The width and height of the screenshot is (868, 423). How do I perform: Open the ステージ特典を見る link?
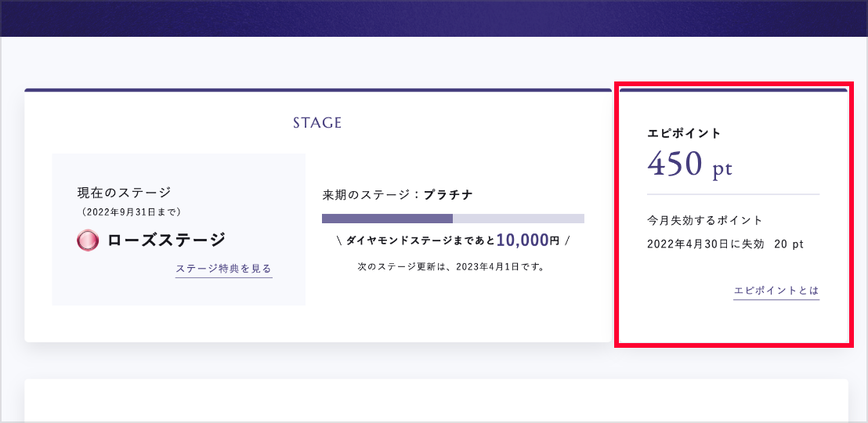(223, 269)
